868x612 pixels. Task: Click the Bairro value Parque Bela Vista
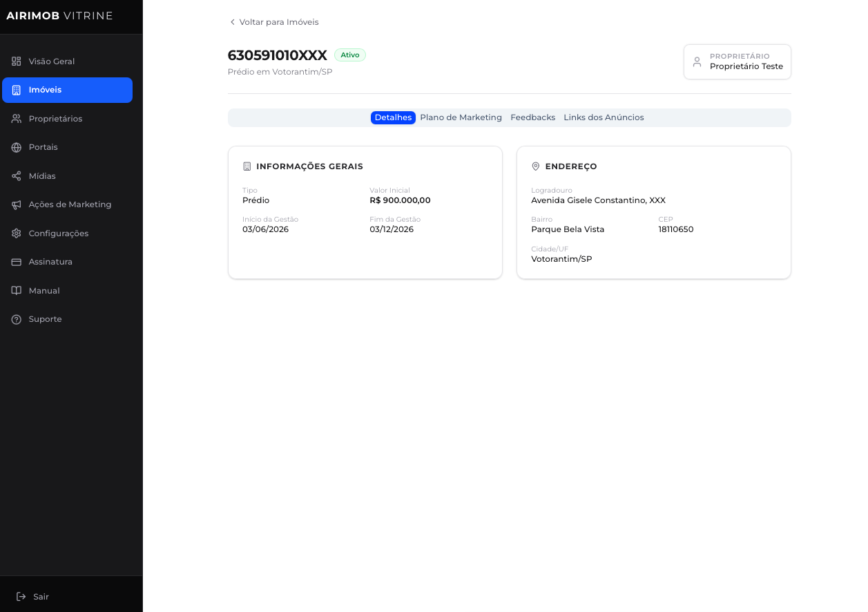568,229
